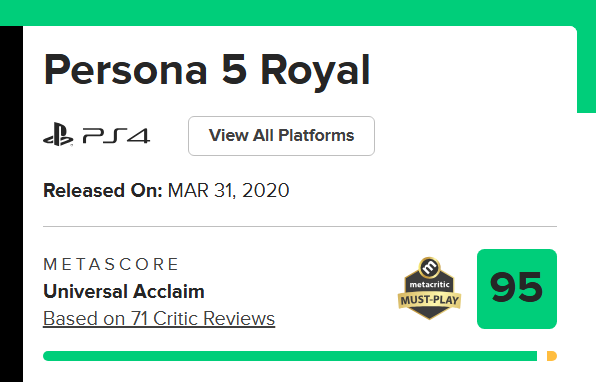This screenshot has width=596, height=382.
Task: Click the METASCORE label text
Action: pos(111,264)
